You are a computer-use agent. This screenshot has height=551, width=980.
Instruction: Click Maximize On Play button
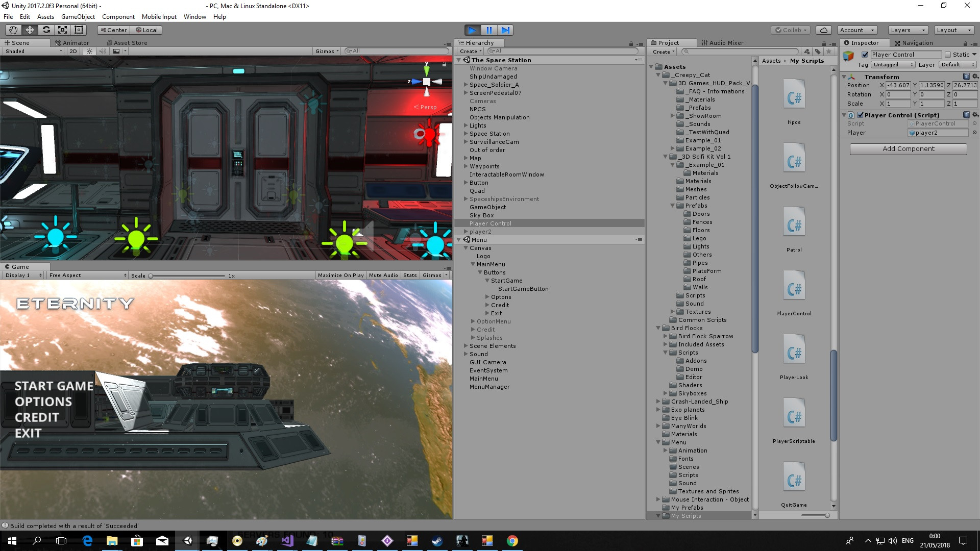click(340, 275)
